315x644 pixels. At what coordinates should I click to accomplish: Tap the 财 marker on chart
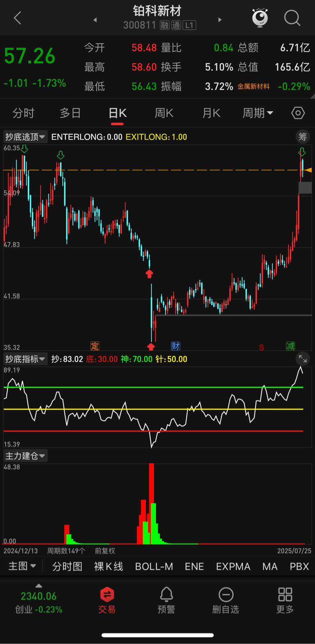click(176, 346)
